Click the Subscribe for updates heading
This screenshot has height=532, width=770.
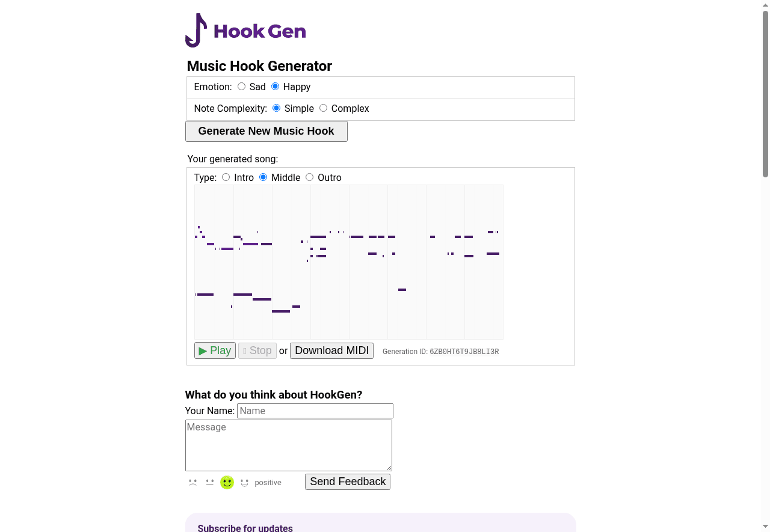tap(245, 527)
